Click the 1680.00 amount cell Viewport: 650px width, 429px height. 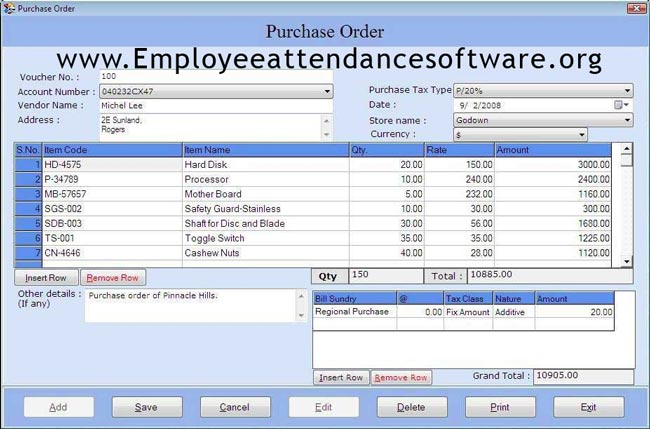(553, 223)
